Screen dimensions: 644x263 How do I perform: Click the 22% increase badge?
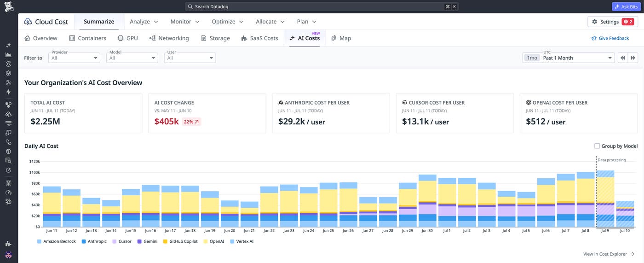[192, 122]
